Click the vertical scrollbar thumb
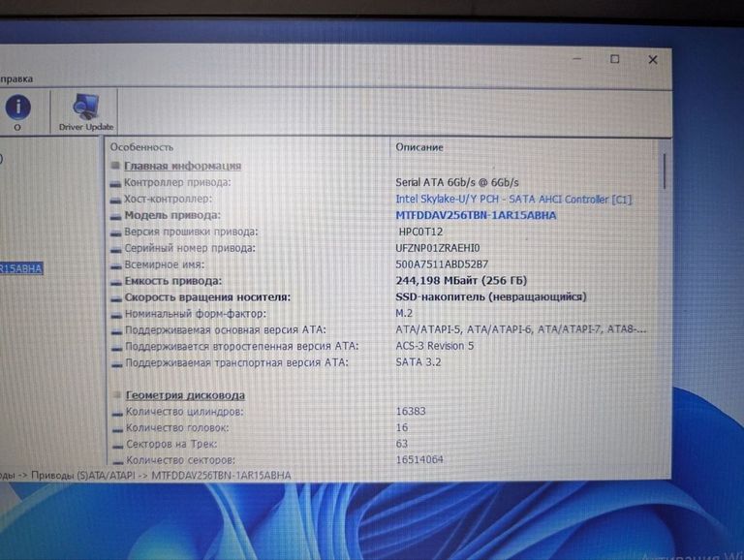The height and width of the screenshot is (560, 744). tap(665, 171)
